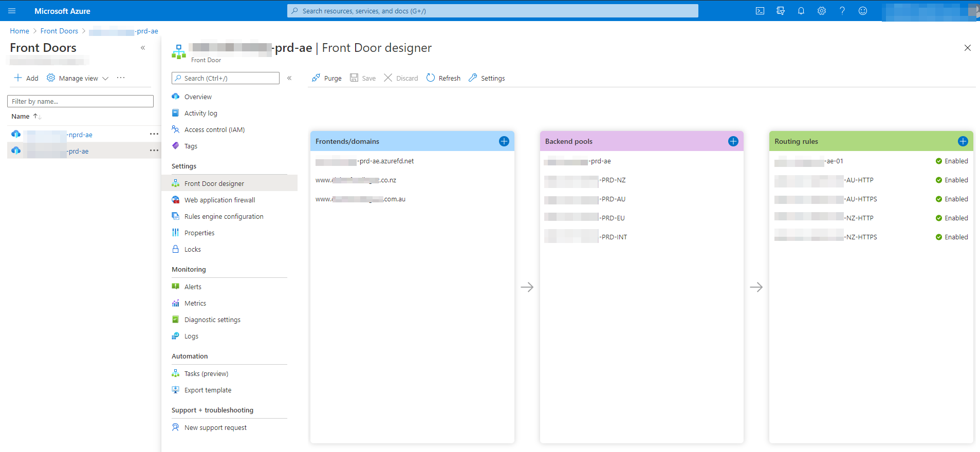Go to Front Doors breadcrumb
The width and height of the screenshot is (980, 452).
[59, 31]
